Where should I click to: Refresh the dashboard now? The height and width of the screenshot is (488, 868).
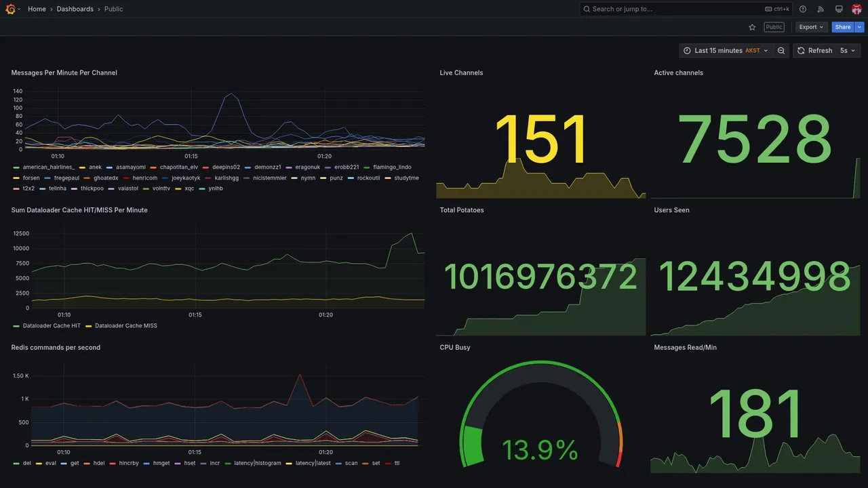coord(814,51)
